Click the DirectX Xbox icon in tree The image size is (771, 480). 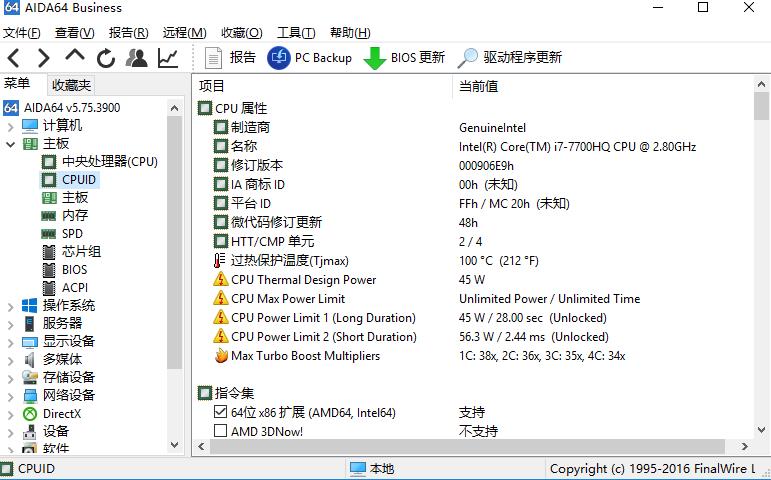click(30, 414)
